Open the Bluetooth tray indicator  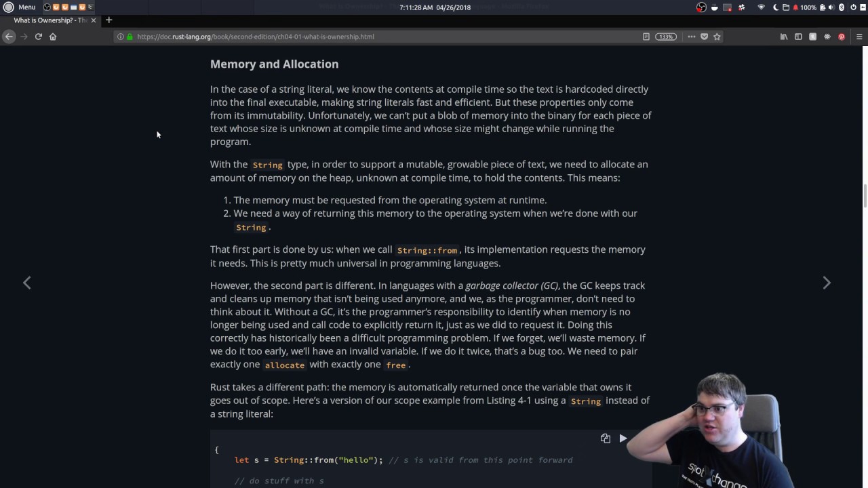tap(842, 7)
